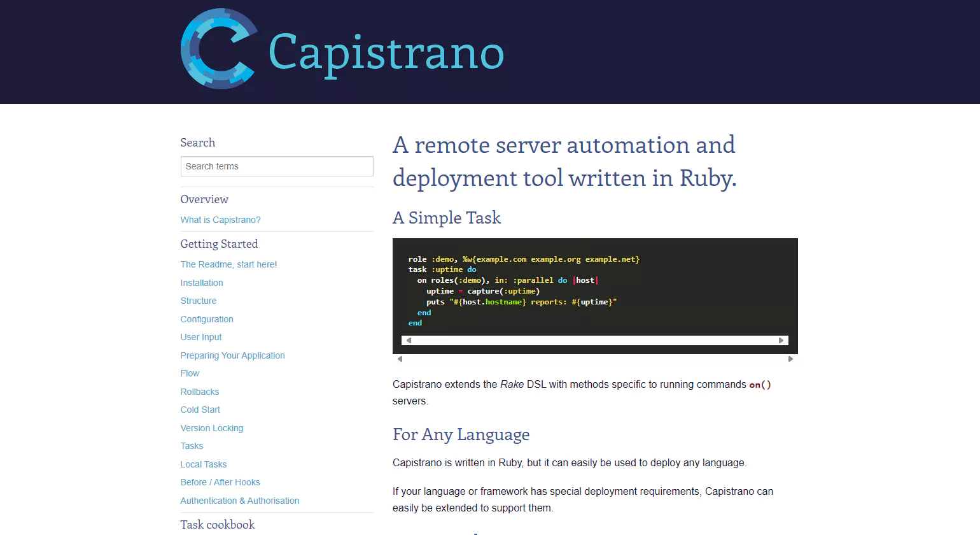Open The Readme, start here! link
This screenshot has height=535, width=980.
[x=228, y=264]
